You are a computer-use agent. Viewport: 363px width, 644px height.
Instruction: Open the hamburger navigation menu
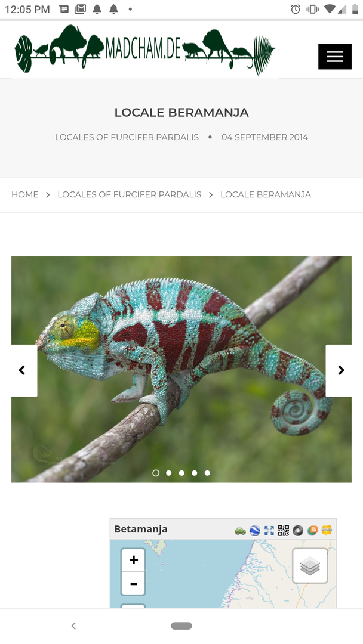(x=334, y=56)
